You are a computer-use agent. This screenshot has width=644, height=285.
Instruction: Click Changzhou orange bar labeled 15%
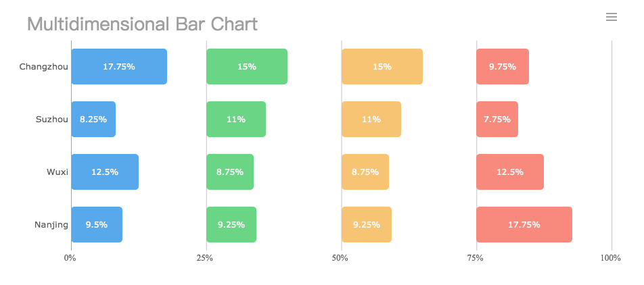point(382,67)
